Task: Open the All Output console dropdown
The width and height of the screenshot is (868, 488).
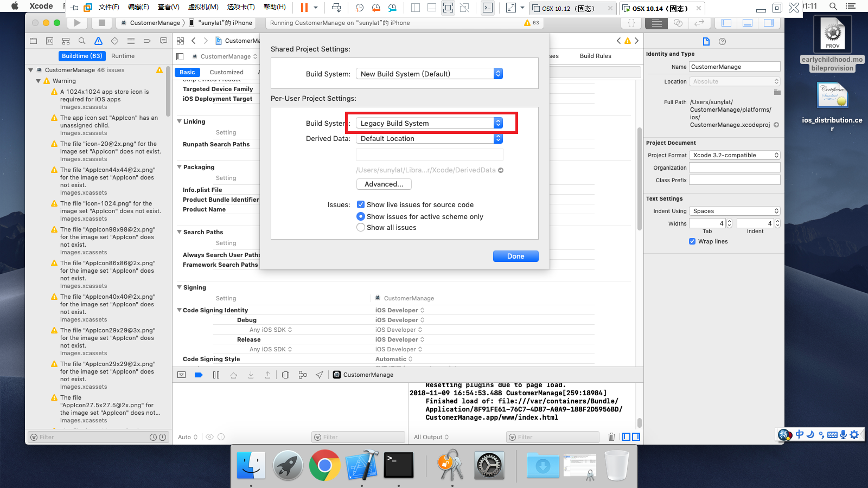Action: [431, 437]
